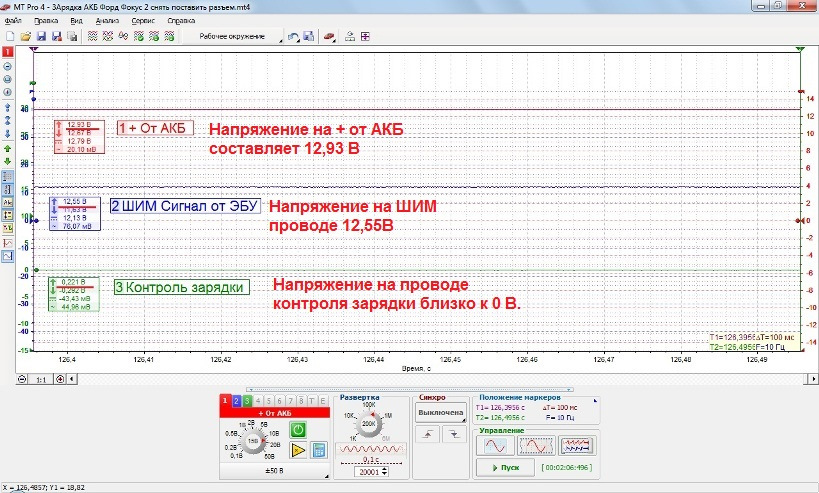Click the Пуск start button
Image resolution: width=819 pixels, height=493 pixels.
tap(505, 468)
